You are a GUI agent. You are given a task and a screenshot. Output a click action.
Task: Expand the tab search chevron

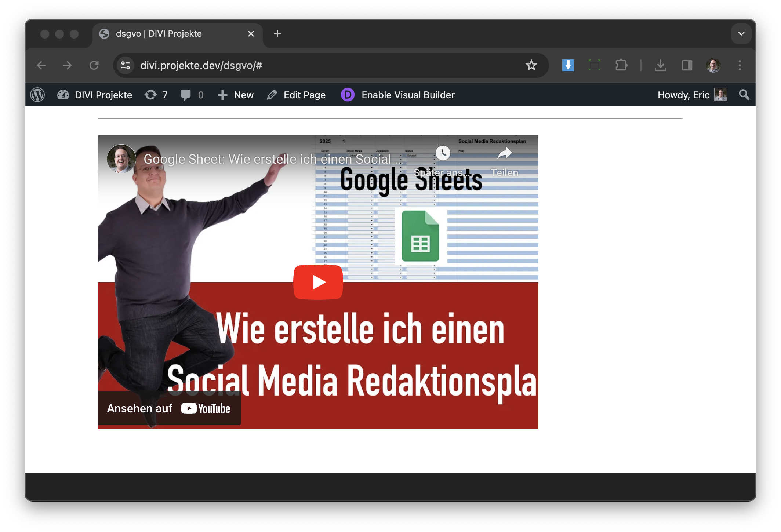pyautogui.click(x=741, y=34)
